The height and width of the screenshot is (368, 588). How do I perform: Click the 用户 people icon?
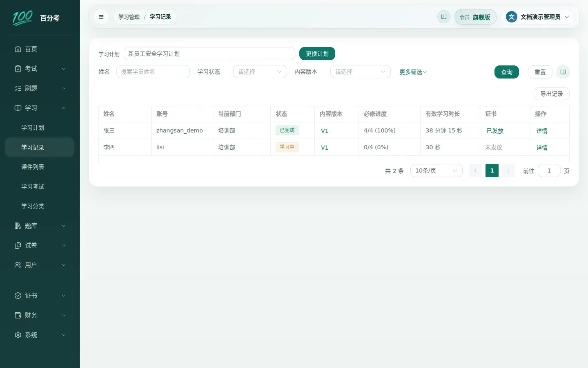point(18,265)
